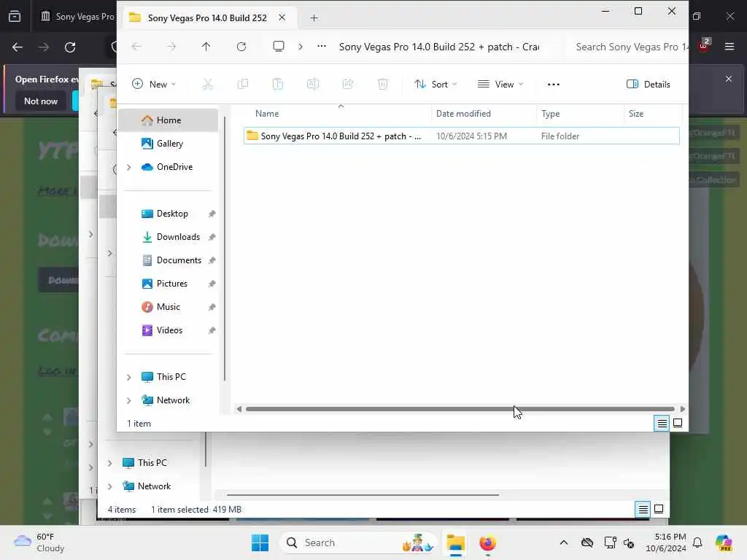
Task: Click the Rename icon in Explorer toolbar
Action: click(312, 85)
